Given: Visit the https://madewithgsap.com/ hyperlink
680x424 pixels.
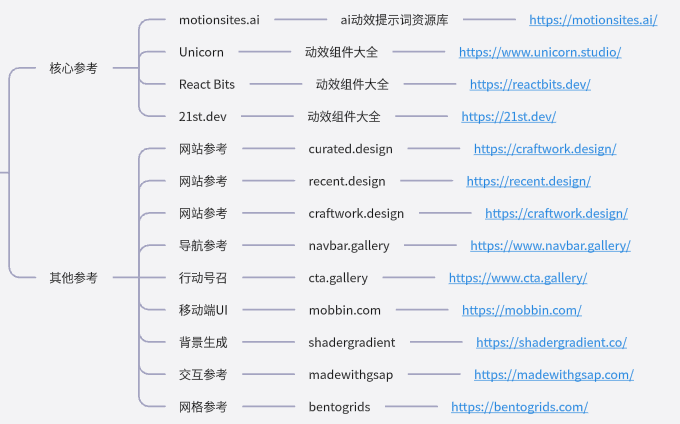Looking at the screenshot, I should (x=553, y=375).
